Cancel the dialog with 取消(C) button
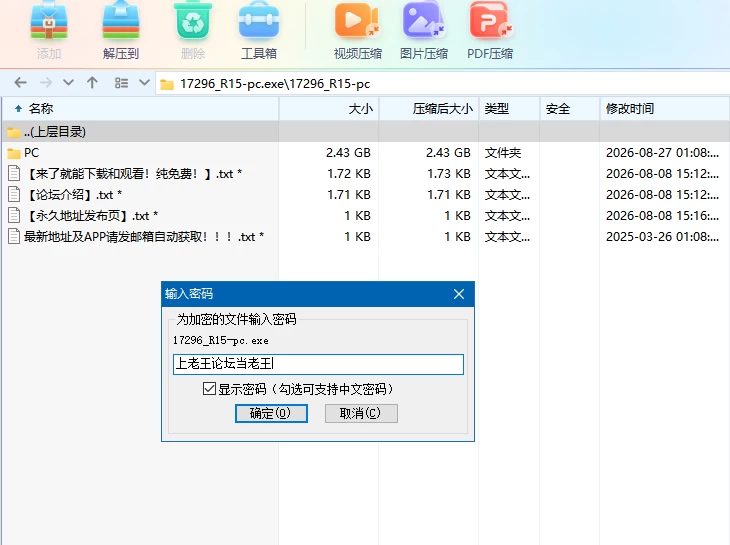Screen dimensions: 730x545 [x=361, y=413]
